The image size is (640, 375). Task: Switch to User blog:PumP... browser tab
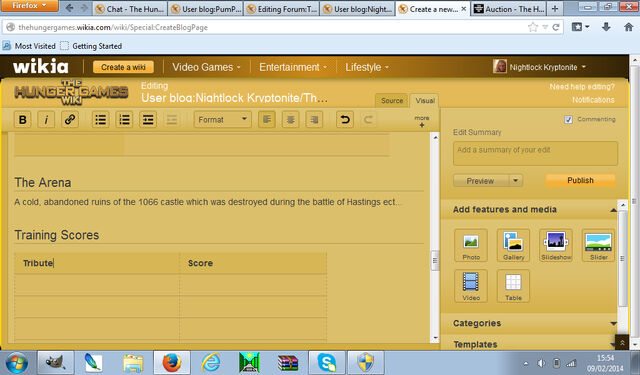point(206,9)
